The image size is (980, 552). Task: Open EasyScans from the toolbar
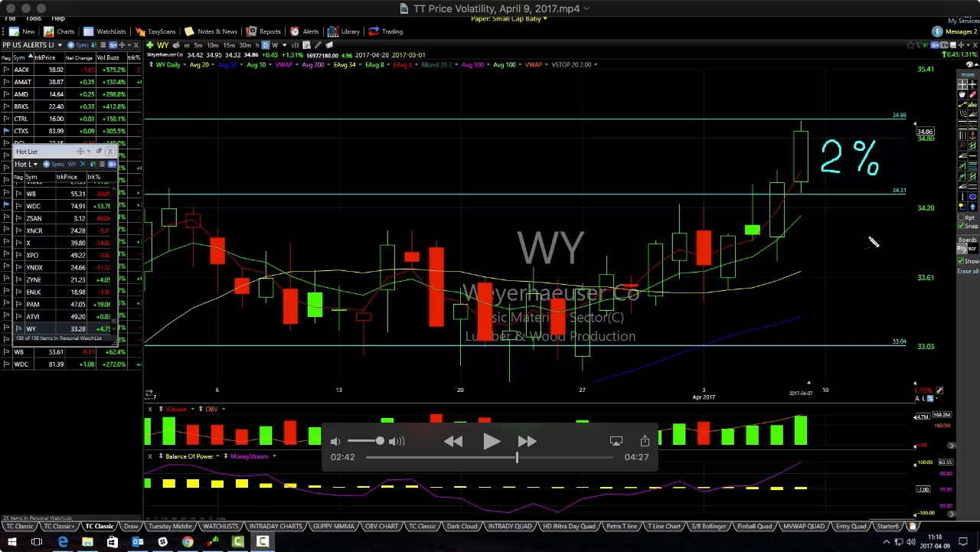click(155, 31)
